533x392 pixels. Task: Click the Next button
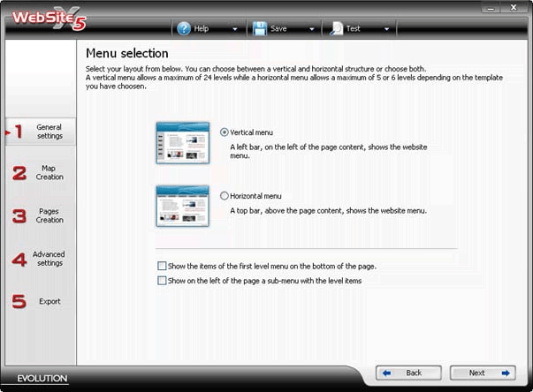pos(483,373)
